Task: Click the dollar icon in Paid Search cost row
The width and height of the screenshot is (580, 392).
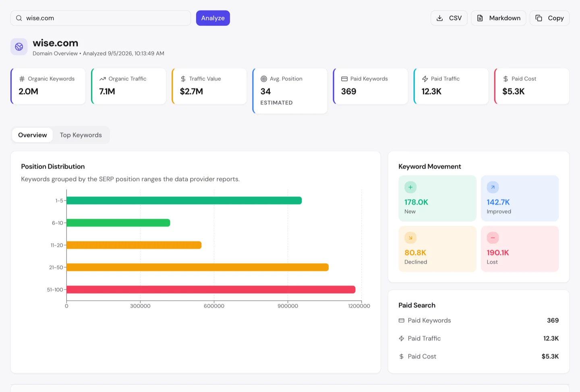Action: [402, 357]
